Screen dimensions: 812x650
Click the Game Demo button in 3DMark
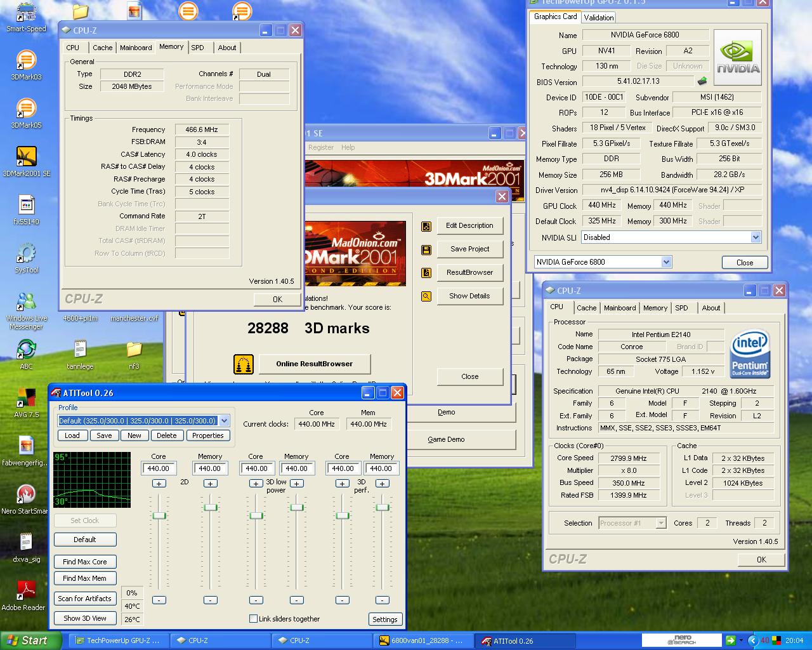coord(446,439)
